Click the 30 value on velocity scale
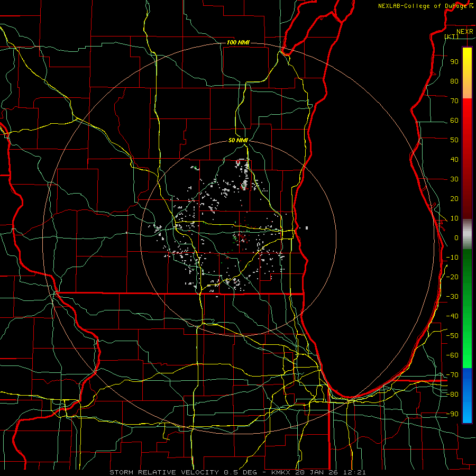 [454, 179]
